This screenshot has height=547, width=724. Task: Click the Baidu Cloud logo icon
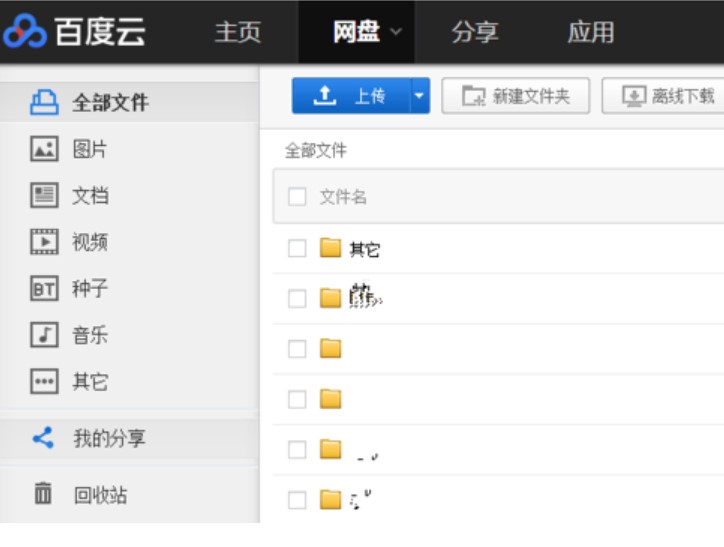(24, 31)
